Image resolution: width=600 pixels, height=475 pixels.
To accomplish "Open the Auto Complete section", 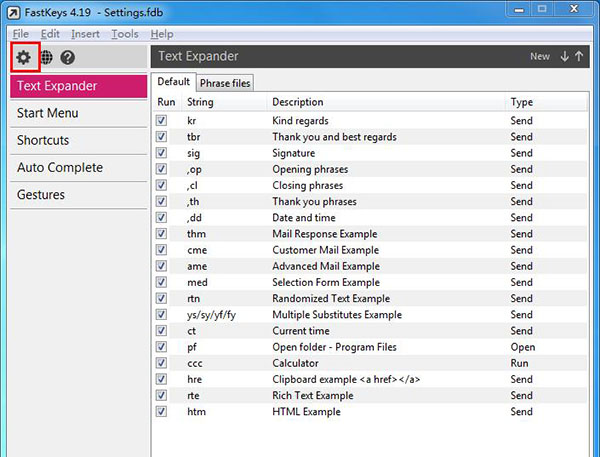I will [60, 168].
